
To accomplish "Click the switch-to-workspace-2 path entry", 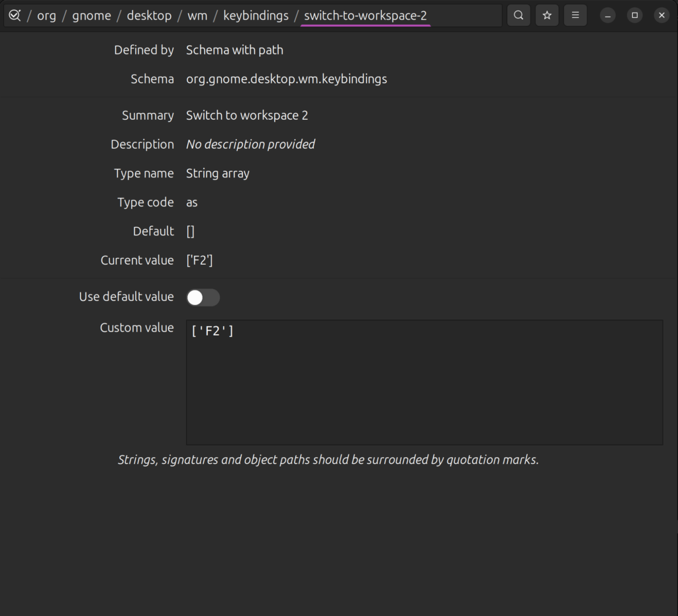I will (x=365, y=16).
